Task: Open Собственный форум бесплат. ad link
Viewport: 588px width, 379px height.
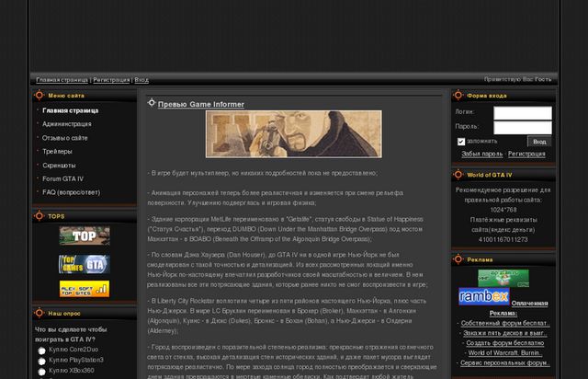Action: coord(504,323)
